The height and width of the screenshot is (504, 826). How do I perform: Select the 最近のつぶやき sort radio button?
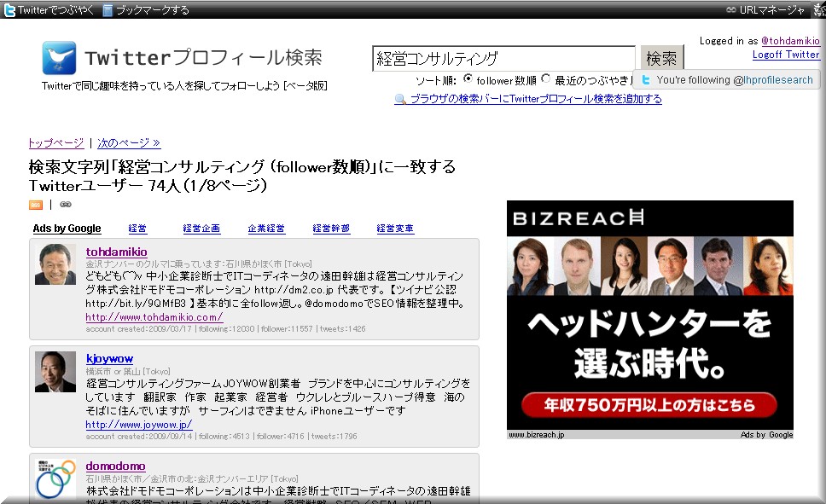[546, 78]
